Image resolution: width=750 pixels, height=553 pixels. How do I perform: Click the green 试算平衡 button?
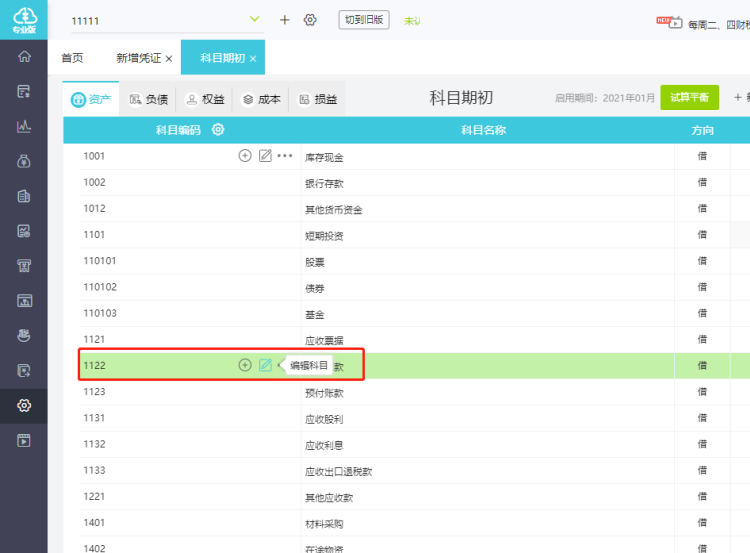[x=689, y=98]
